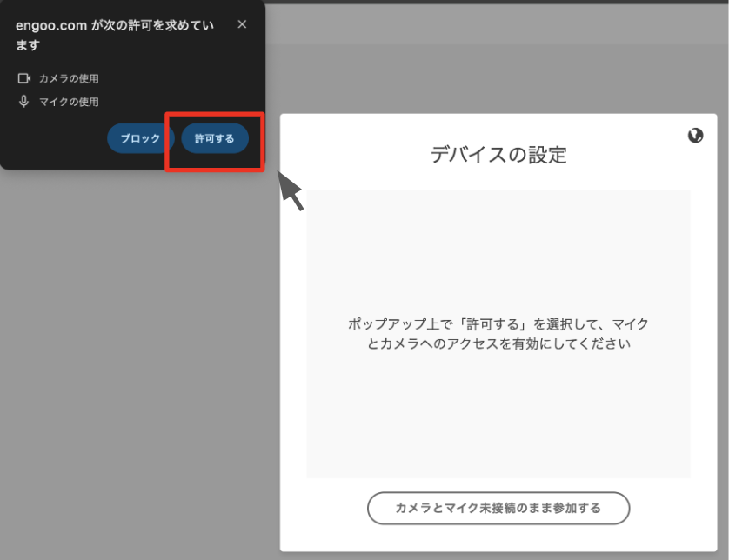Click the microphone icon in permission popup
This screenshot has width=729, height=560.
coord(24,102)
